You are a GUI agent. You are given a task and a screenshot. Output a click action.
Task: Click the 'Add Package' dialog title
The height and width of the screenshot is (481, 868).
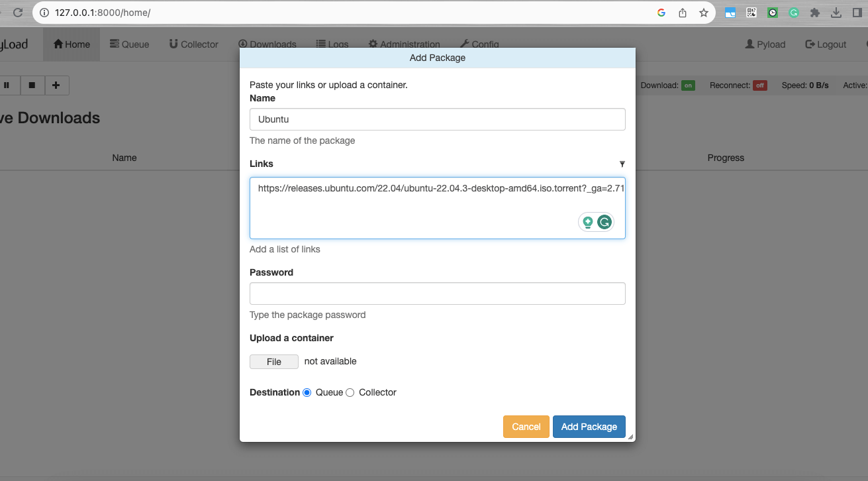coord(438,58)
